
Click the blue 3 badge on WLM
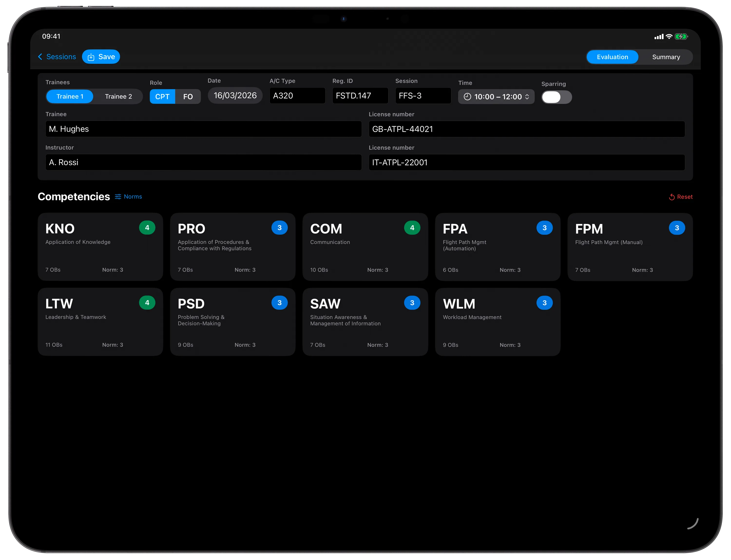[545, 303]
